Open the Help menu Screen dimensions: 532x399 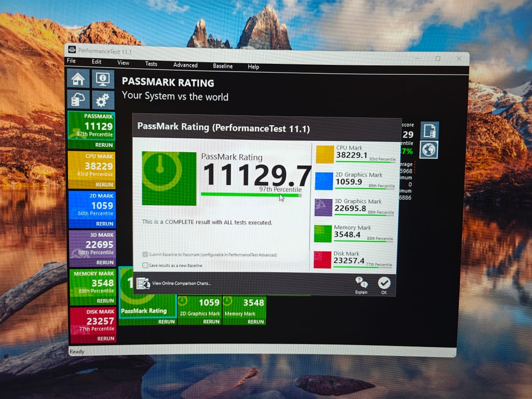[253, 67]
